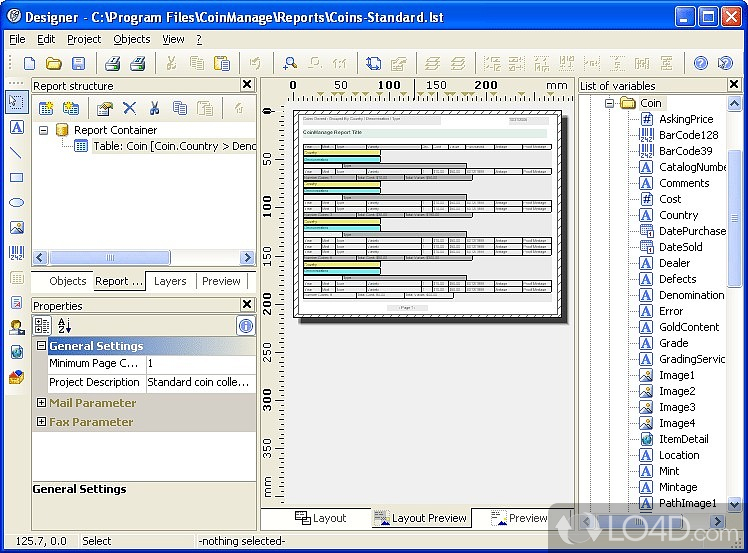Open the Objects menu
This screenshot has width=748, height=553.
pyautogui.click(x=131, y=39)
